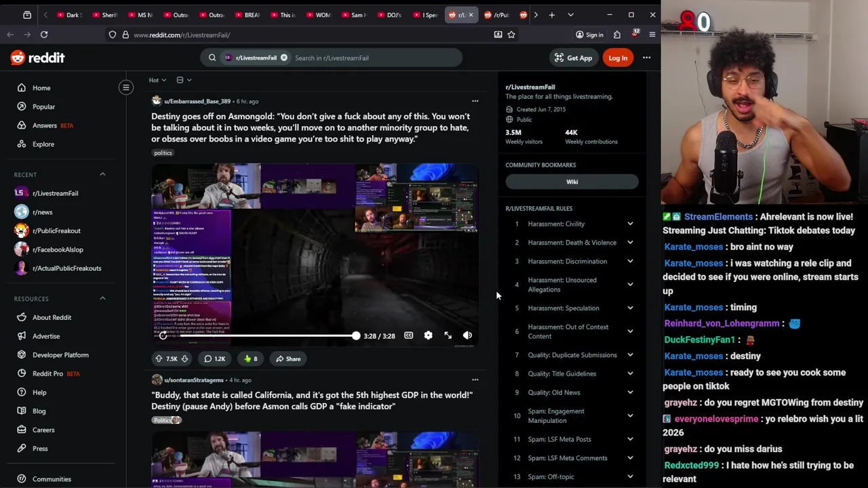Viewport: 868px width, 488px height.
Task: Open the browser tab list dropdown
Action: click(x=570, y=14)
